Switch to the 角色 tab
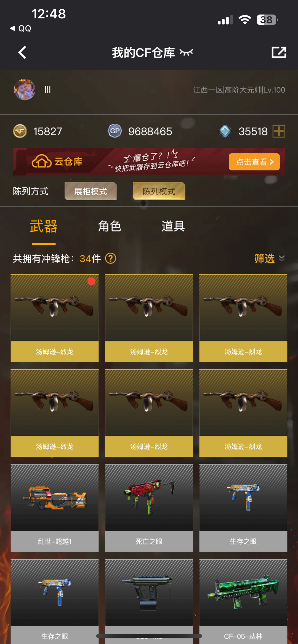 (x=110, y=226)
